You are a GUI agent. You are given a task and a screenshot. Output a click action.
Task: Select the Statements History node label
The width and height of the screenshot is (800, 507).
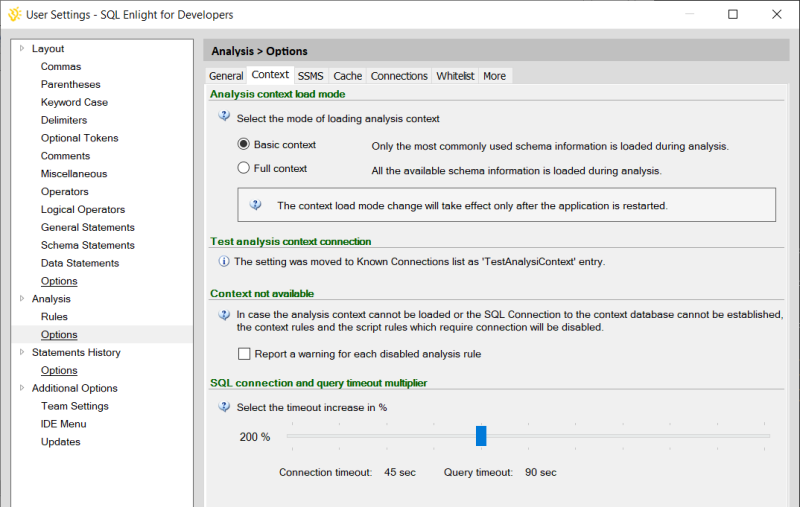pyautogui.click(x=76, y=352)
